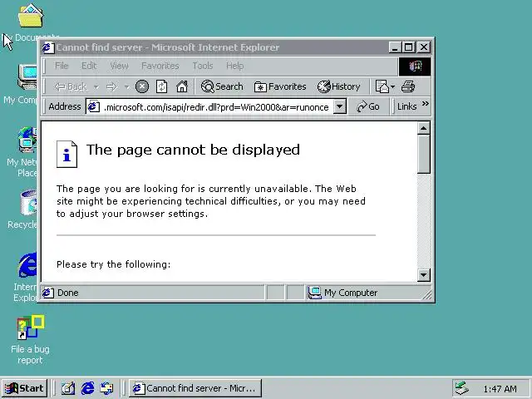Open the Search pane
This screenshot has width=532, height=399.
point(222,86)
